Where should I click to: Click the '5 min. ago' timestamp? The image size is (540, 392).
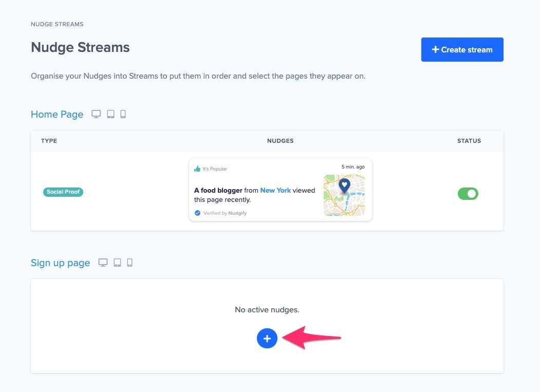[x=353, y=167]
